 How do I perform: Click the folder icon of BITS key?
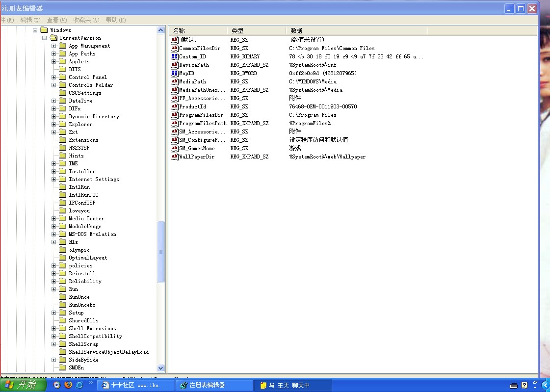62,69
